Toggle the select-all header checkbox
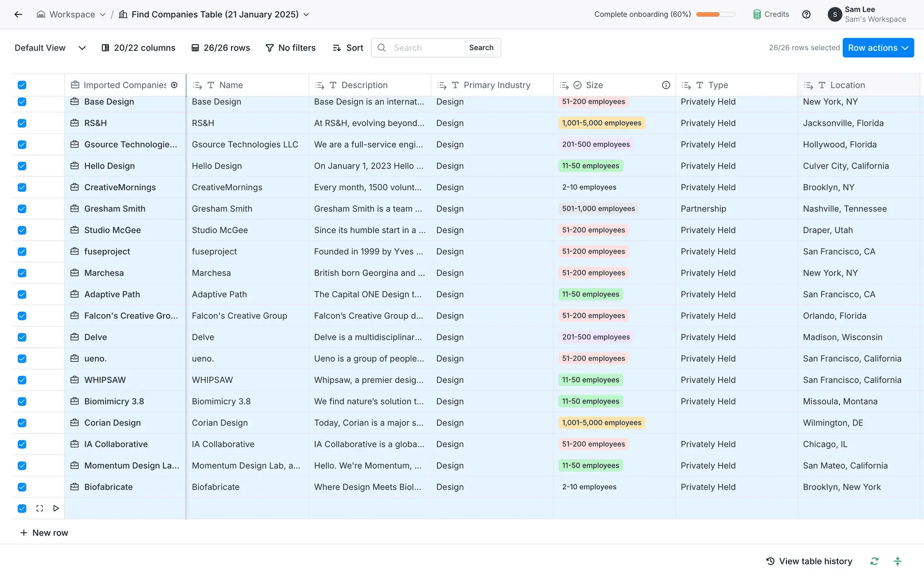This screenshot has height=578, width=924. pyautogui.click(x=22, y=85)
